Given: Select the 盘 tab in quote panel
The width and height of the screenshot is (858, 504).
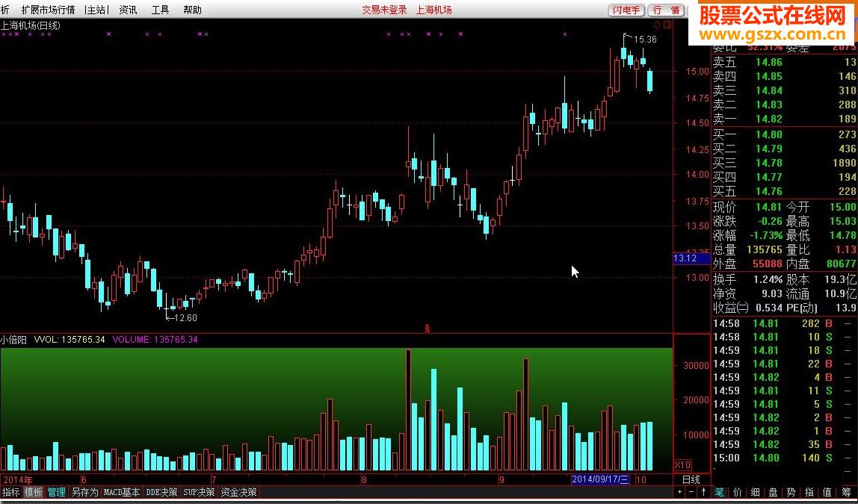Looking at the screenshot, I should pos(774,493).
